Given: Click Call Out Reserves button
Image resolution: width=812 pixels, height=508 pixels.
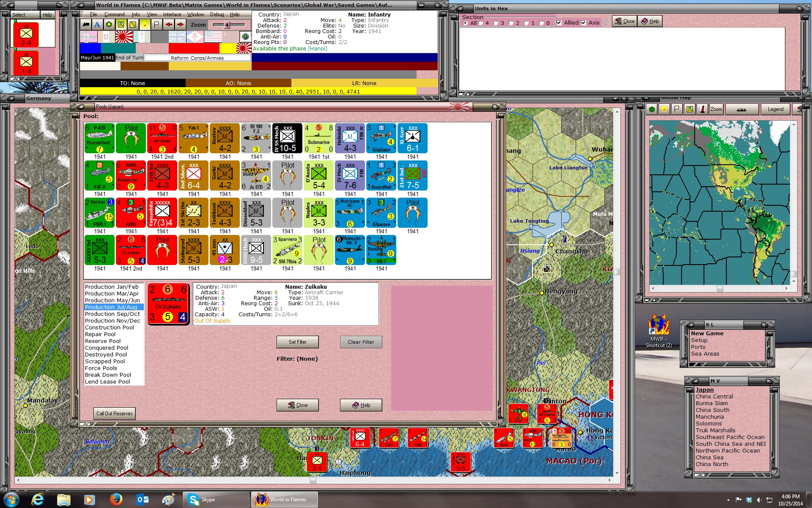Looking at the screenshot, I should tap(114, 414).
